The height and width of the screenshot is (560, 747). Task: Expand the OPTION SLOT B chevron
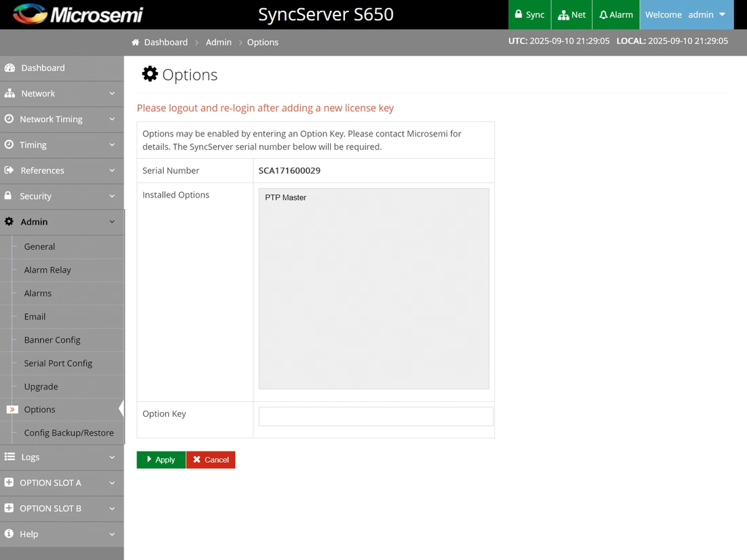[112, 508]
